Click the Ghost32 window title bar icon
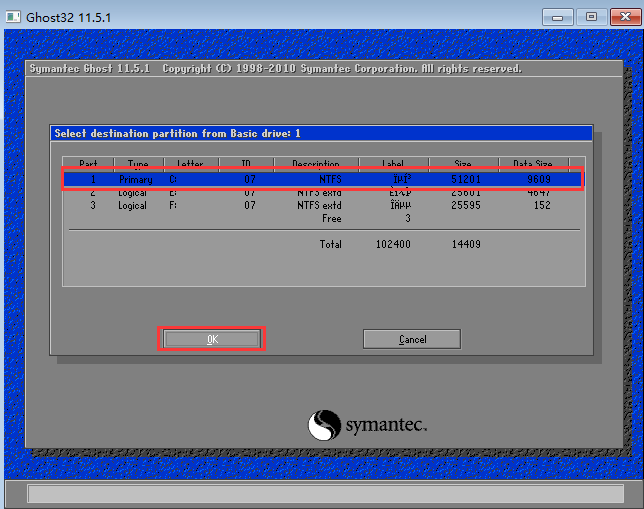The height and width of the screenshot is (509, 644). click(14, 16)
